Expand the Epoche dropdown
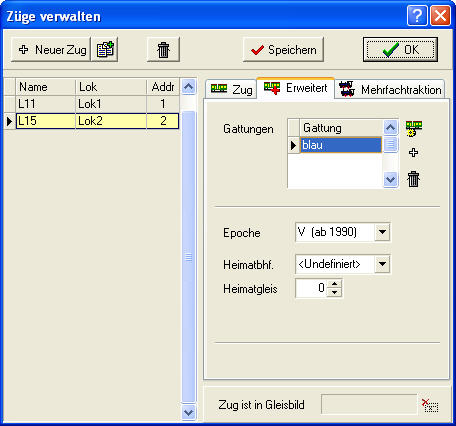 coord(382,232)
